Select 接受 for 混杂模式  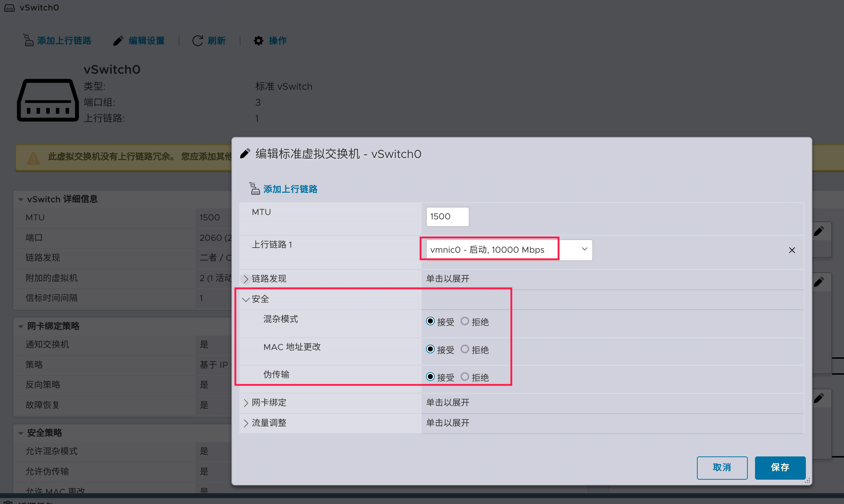pyautogui.click(x=430, y=321)
